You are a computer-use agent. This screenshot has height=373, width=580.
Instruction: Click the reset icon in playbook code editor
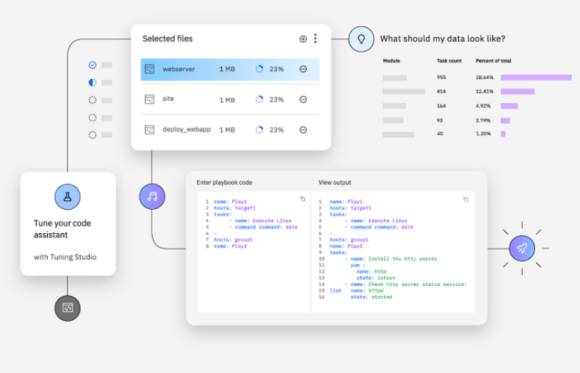[303, 199]
